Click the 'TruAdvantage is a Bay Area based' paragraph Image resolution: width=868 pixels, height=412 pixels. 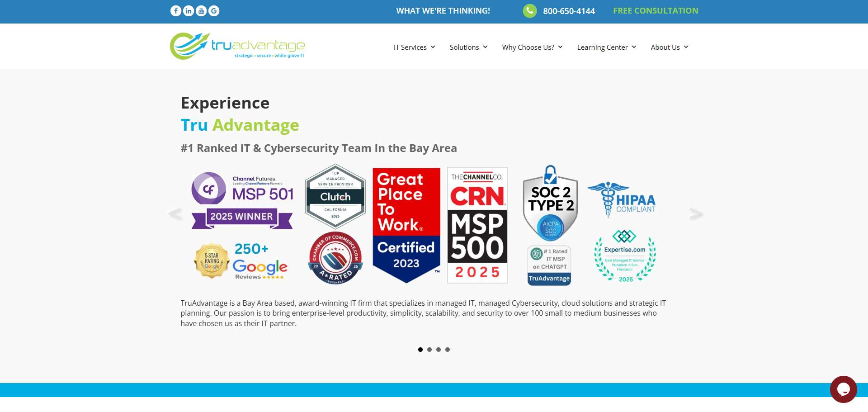(x=423, y=313)
